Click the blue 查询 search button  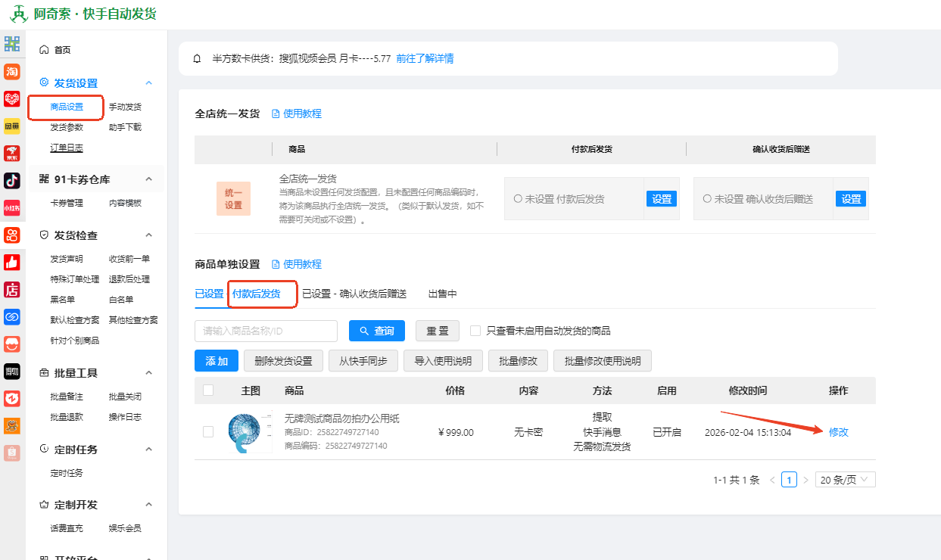[377, 331]
